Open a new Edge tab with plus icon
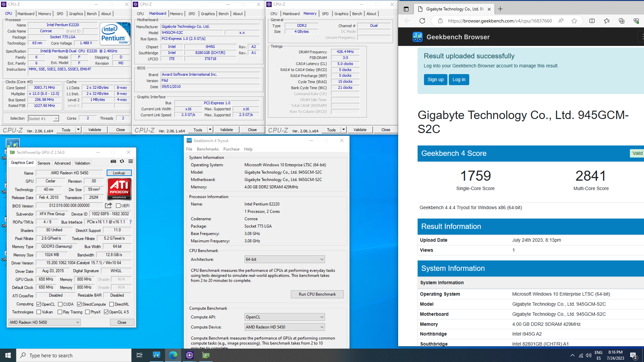 point(500,9)
